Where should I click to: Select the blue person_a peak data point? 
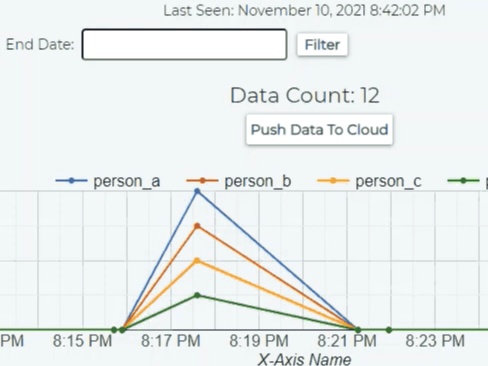[197, 191]
